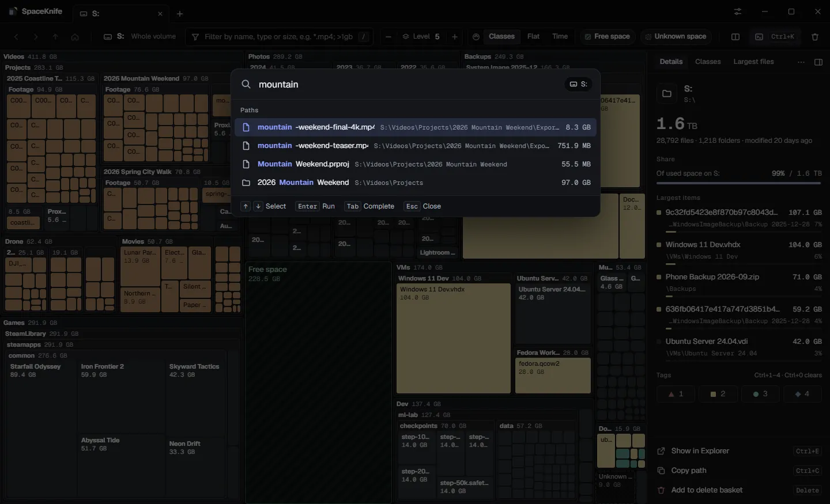The image size is (830, 504).
Task: Select mountain-weekend-final-4k.mp4 search result
Action: coord(416,127)
